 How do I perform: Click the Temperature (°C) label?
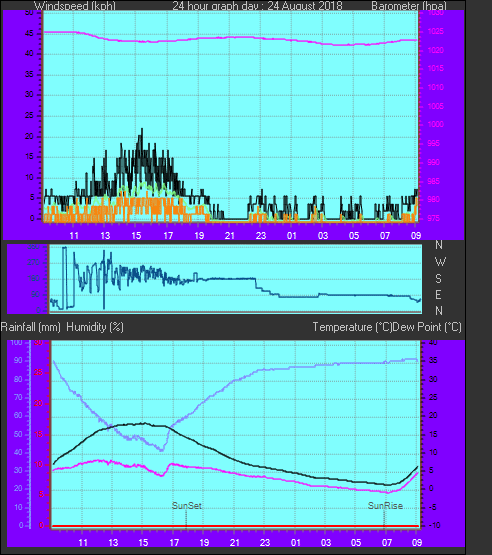pyautogui.click(x=352, y=327)
